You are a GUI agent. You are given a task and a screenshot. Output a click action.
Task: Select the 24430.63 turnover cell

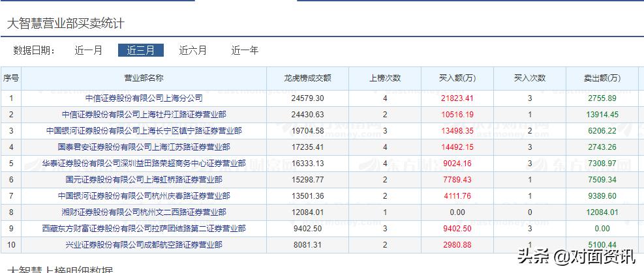307,115
